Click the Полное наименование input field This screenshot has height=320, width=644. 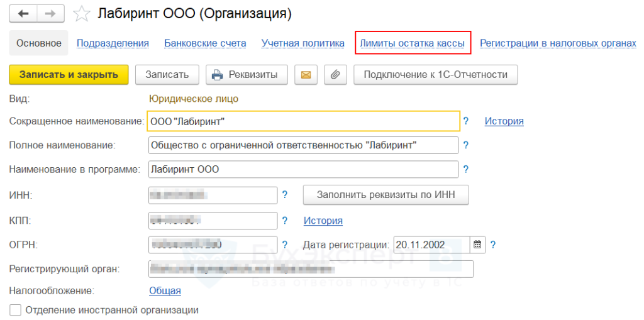tap(303, 145)
